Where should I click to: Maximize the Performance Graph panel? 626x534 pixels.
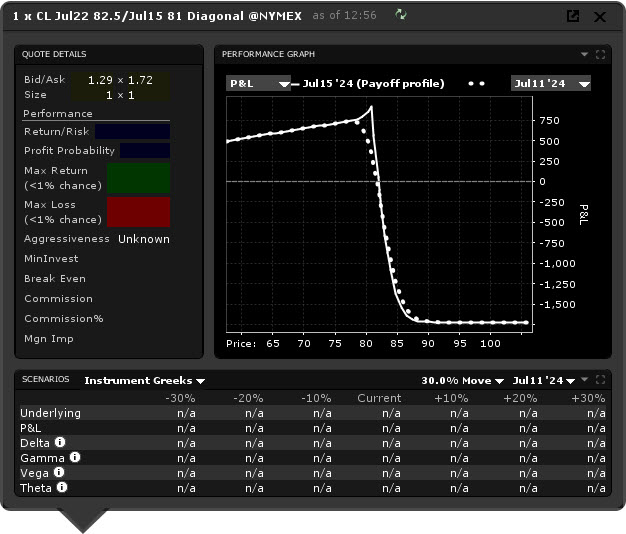point(600,54)
